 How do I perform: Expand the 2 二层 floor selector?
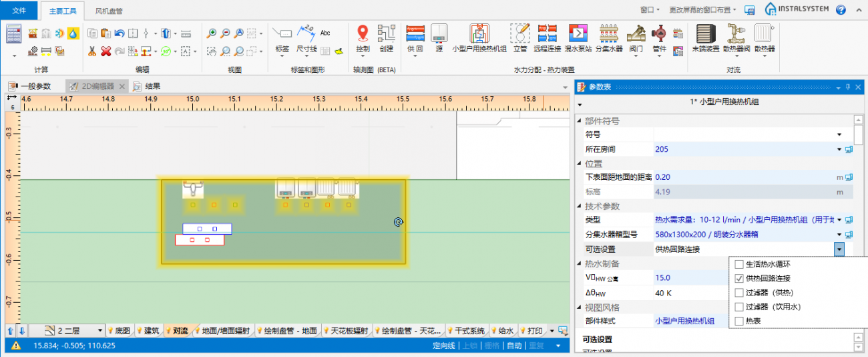[x=100, y=330]
